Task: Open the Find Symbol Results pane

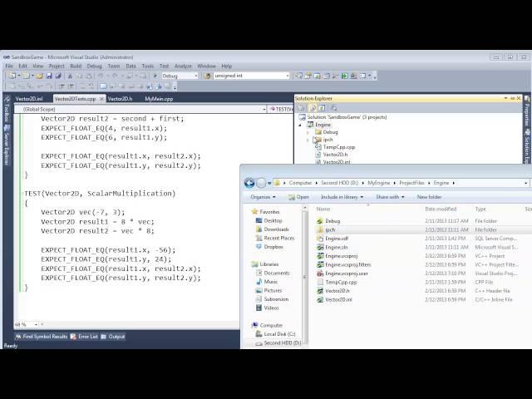Action: click(42, 336)
